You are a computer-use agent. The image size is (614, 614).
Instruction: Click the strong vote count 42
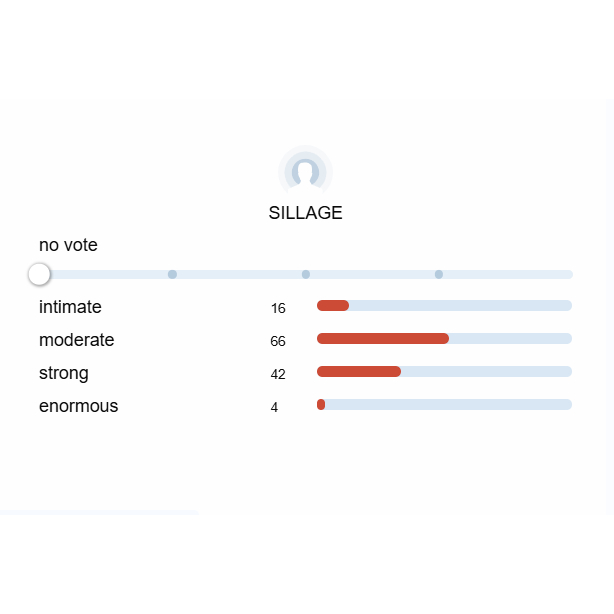point(278,374)
